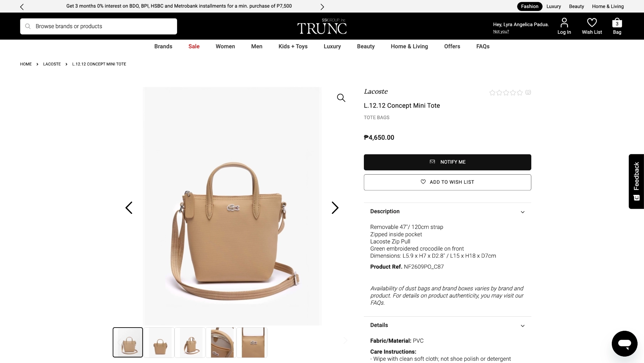Go back in promo banner with left chevron
The image size is (644, 363).
(22, 7)
